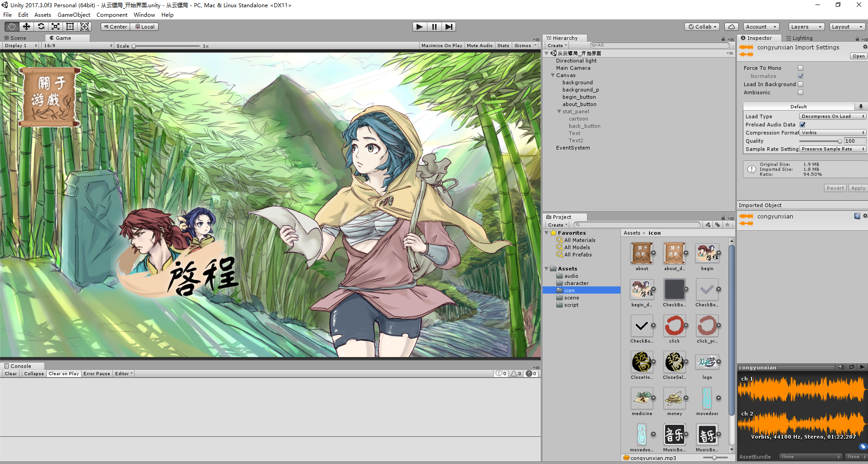Image resolution: width=868 pixels, height=464 pixels.
Task: Open asset labels tag icon
Action: pos(863,446)
